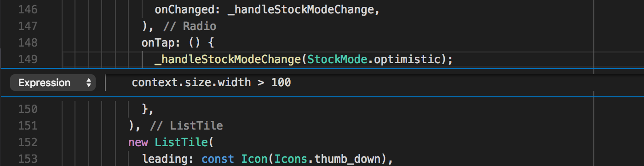Click line number 151 in the gutter
The image size is (644, 166).
(28, 126)
